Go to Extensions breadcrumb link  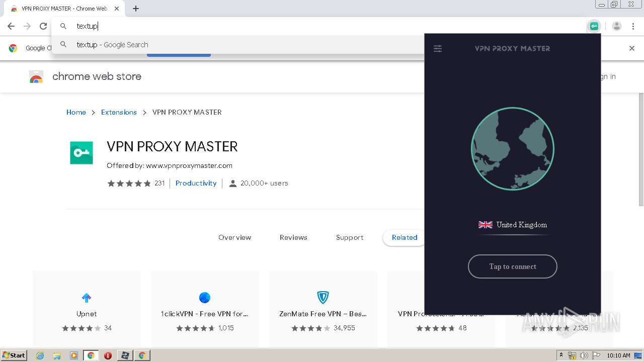[x=119, y=112]
